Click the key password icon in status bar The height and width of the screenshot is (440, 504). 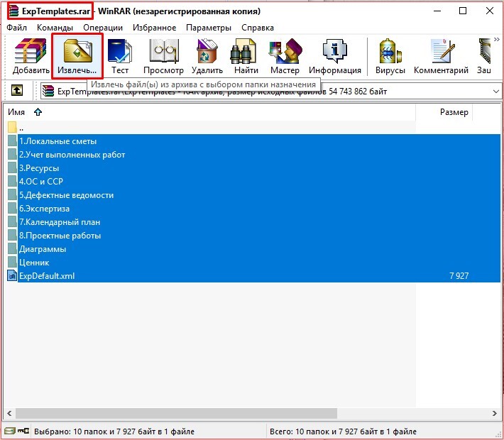click(23, 431)
